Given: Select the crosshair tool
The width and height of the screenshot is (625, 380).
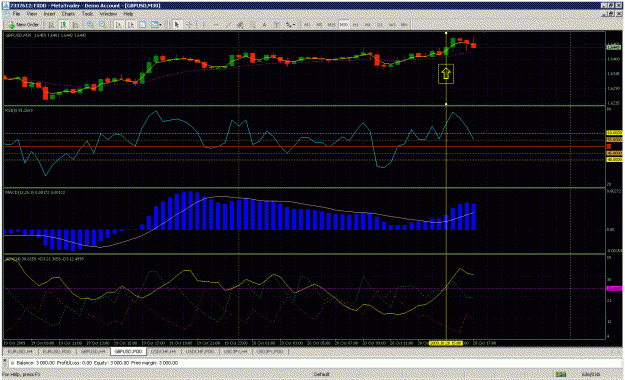Looking at the screenshot, I should coord(189,25).
